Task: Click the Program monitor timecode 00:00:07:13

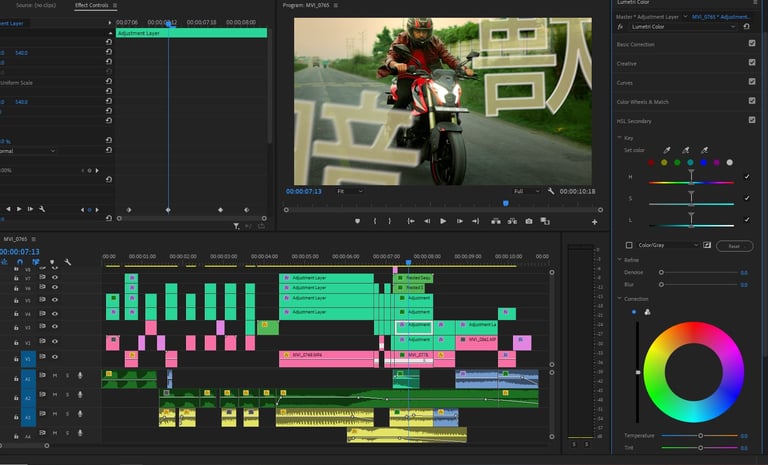Action: [304, 192]
